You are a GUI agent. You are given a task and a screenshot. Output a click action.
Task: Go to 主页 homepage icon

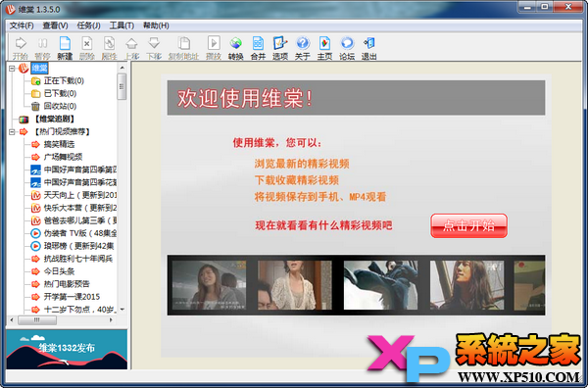pos(324,48)
